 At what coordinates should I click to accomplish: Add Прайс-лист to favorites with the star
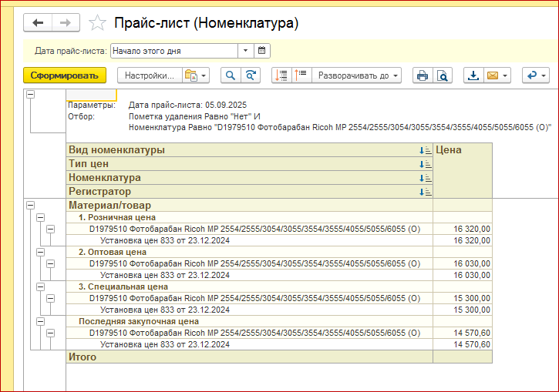(x=97, y=23)
